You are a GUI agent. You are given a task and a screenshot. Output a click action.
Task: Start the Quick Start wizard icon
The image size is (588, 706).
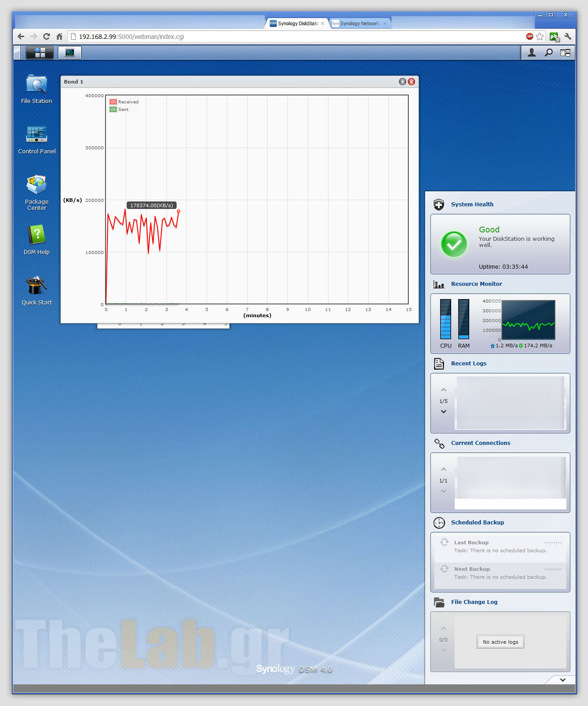point(37,285)
